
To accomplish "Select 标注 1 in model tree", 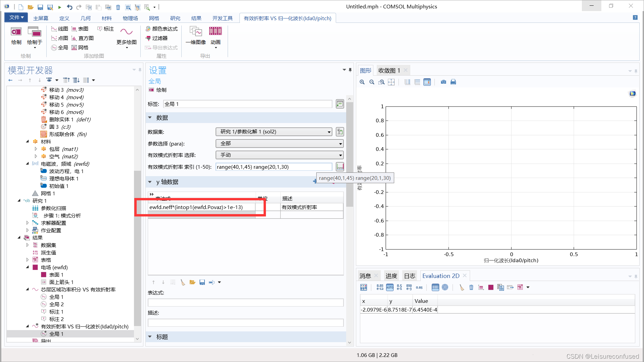I will [x=56, y=312].
